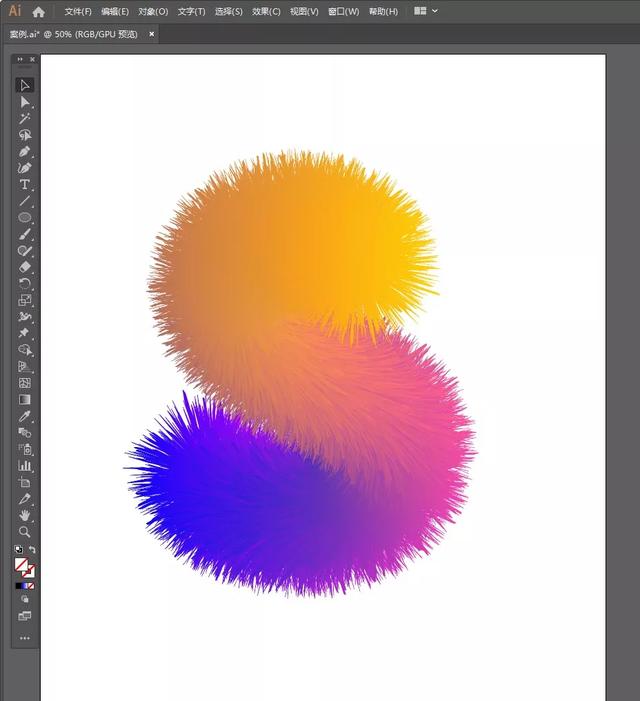Select the Warp tool
Image resolution: width=640 pixels, height=701 pixels.
pyautogui.click(x=25, y=317)
